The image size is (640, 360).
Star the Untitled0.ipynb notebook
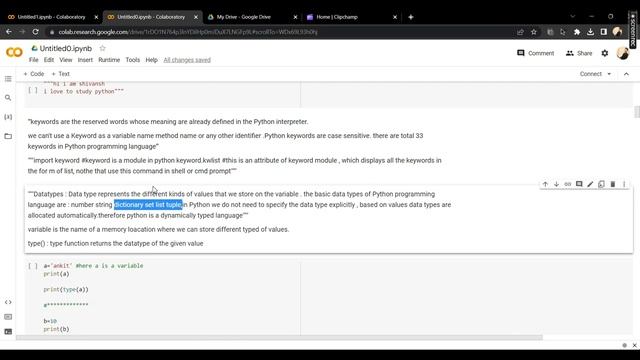click(x=102, y=48)
